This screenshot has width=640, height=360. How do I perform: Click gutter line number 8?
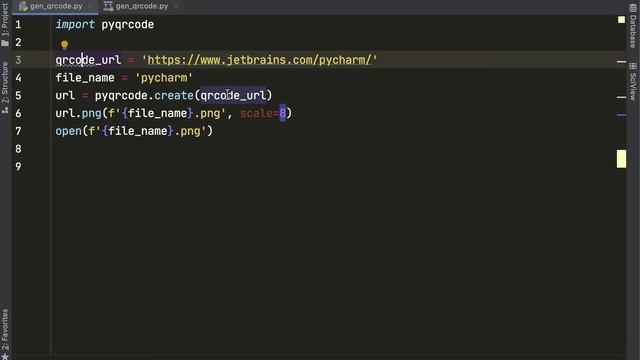(x=18, y=149)
